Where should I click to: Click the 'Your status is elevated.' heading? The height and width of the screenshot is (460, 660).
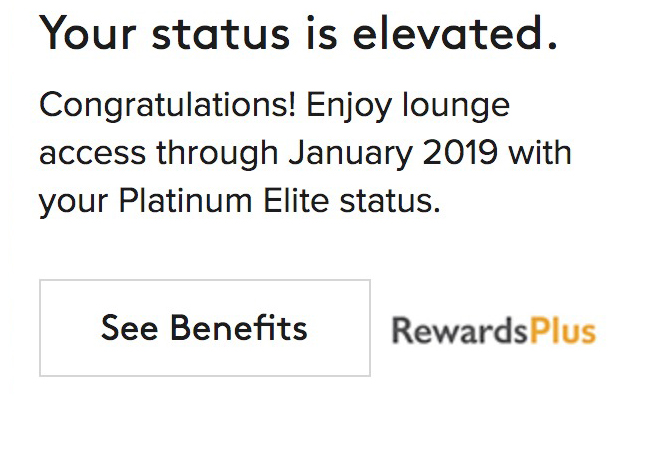[x=298, y=35]
